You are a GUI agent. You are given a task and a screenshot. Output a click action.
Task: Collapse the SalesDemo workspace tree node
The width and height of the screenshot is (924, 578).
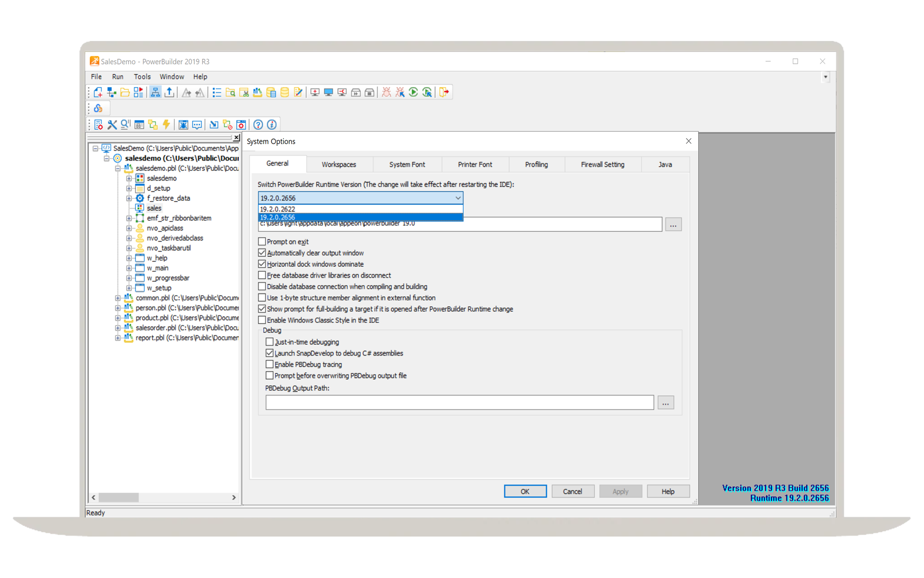[x=96, y=148]
